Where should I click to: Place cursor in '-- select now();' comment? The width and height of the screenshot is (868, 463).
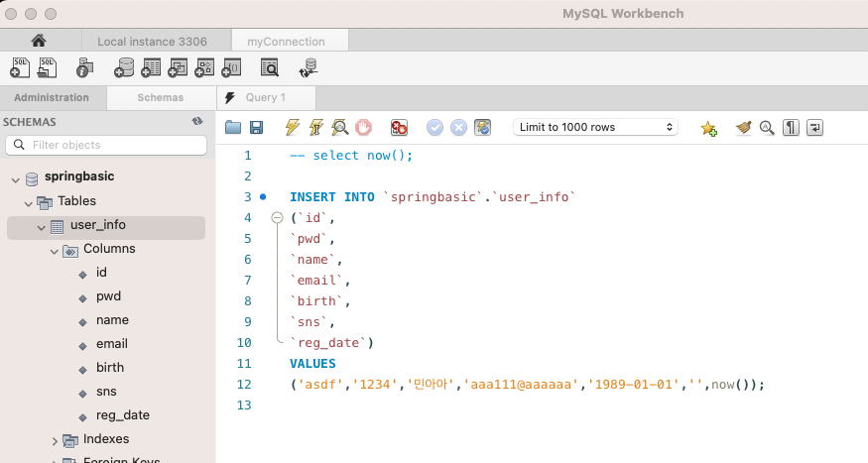pos(351,156)
